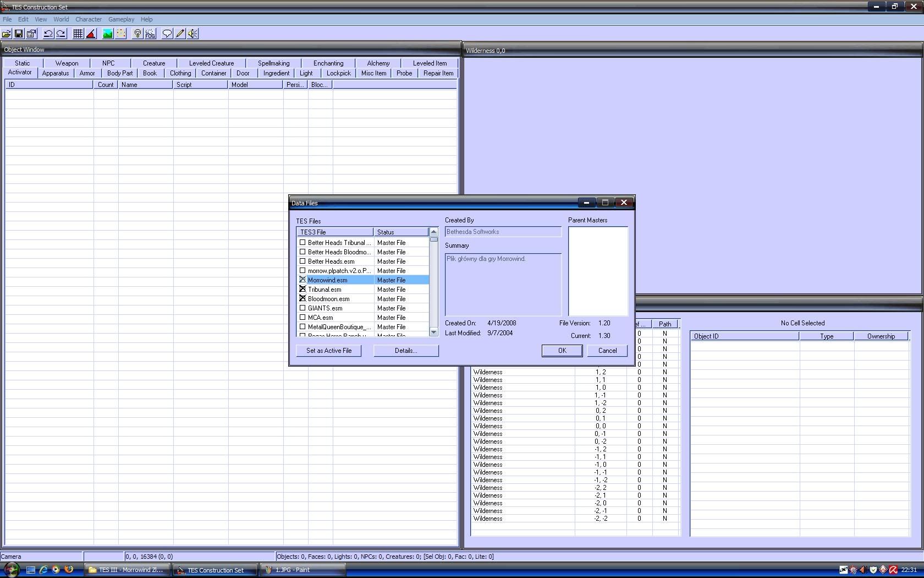Viewport: 924px width, 578px height.
Task: Open the World menu
Action: point(61,19)
